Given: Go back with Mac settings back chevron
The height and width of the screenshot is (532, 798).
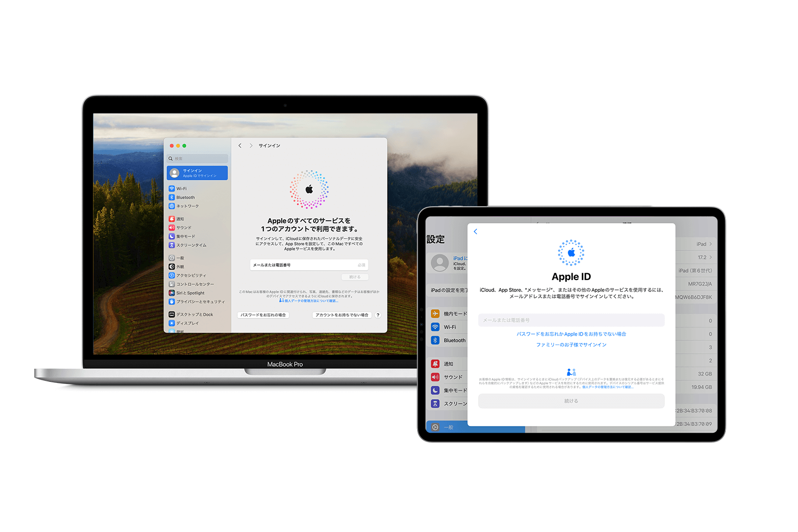Looking at the screenshot, I should point(240,145).
